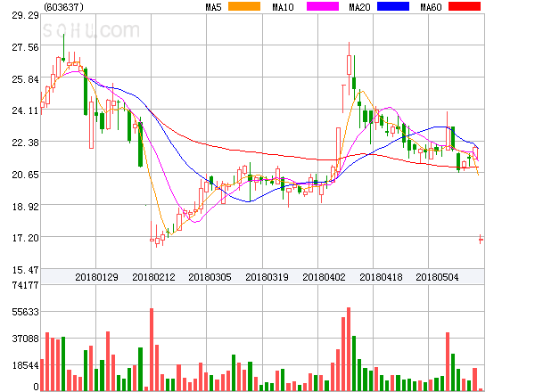This screenshot has height=392, width=535.
Task: Click the 27.56 price axis label
Action: pyautogui.click(x=26, y=47)
